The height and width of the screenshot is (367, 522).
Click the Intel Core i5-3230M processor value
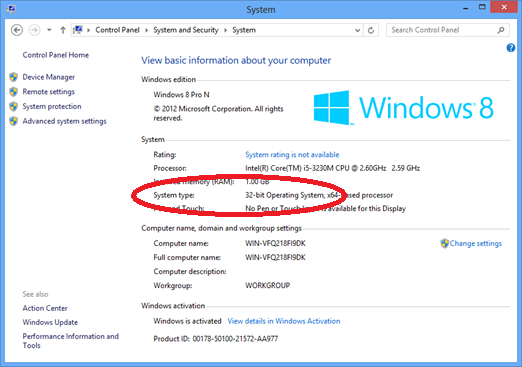332,168
